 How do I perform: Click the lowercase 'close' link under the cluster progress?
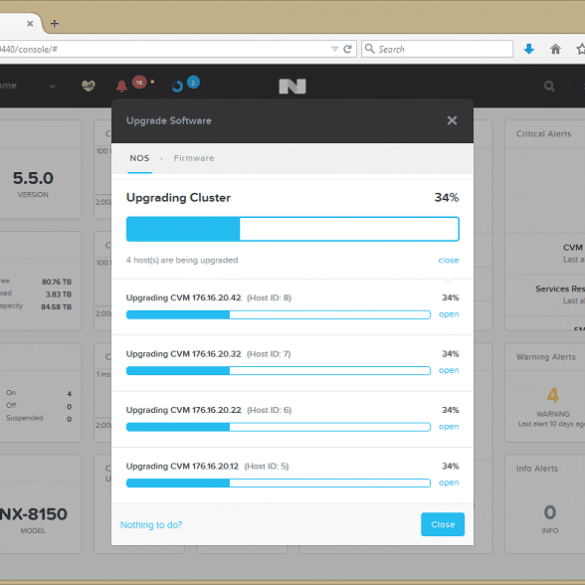click(x=448, y=260)
